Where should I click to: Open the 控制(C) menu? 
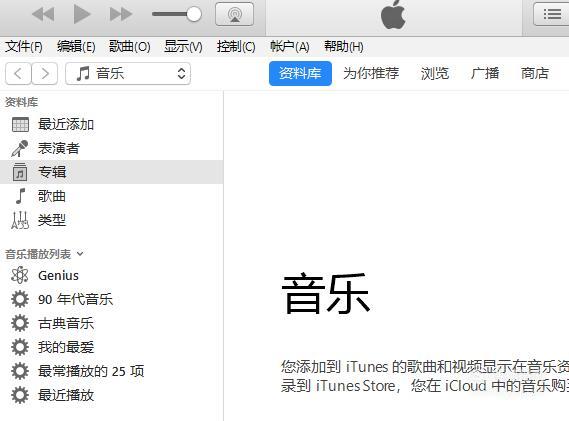tap(236, 46)
